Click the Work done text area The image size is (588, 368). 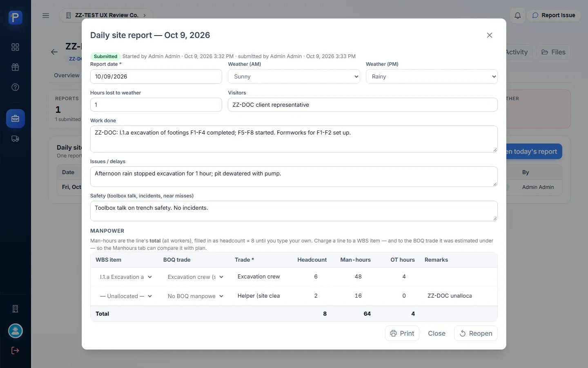click(x=294, y=139)
